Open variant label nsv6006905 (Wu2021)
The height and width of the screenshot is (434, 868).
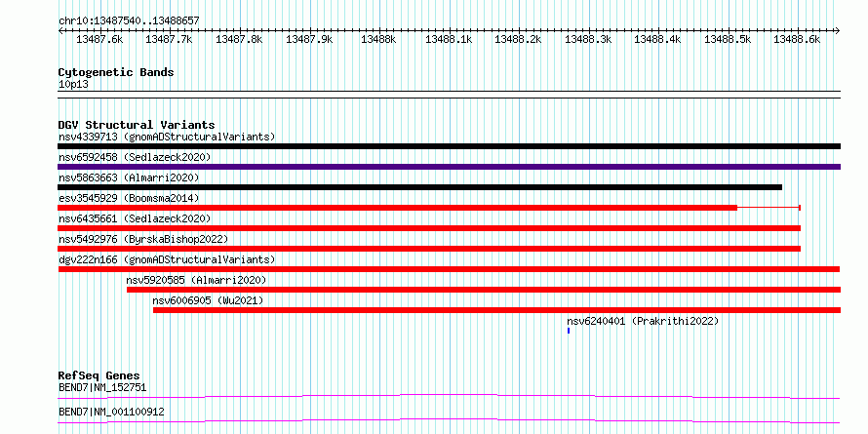tap(208, 300)
